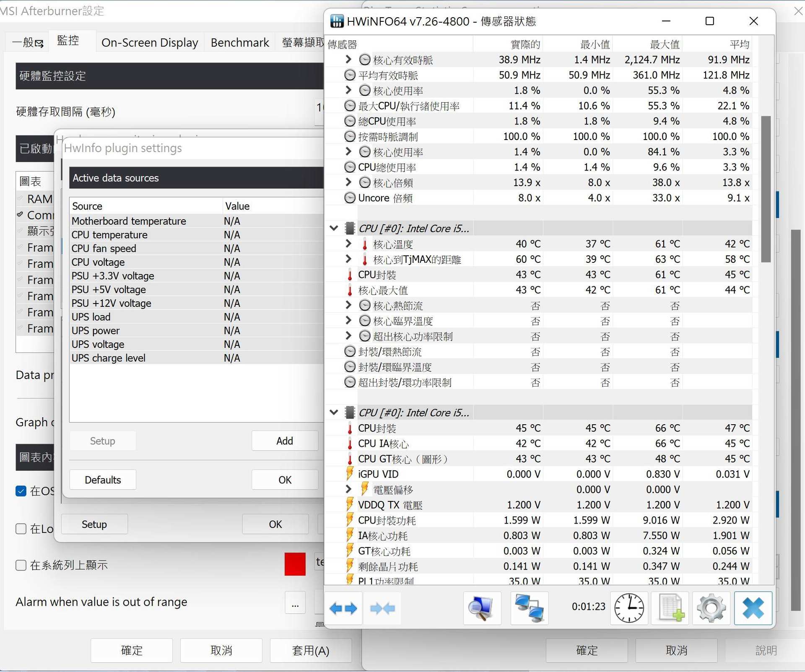Expand the 核心溫度 sensor row
This screenshot has width=805, height=672.
(x=348, y=244)
